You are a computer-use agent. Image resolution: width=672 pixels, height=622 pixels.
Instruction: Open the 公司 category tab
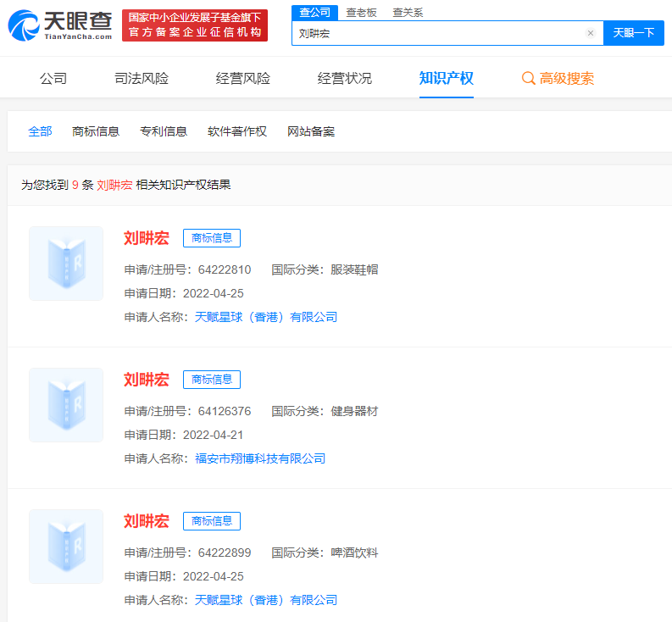[53, 79]
